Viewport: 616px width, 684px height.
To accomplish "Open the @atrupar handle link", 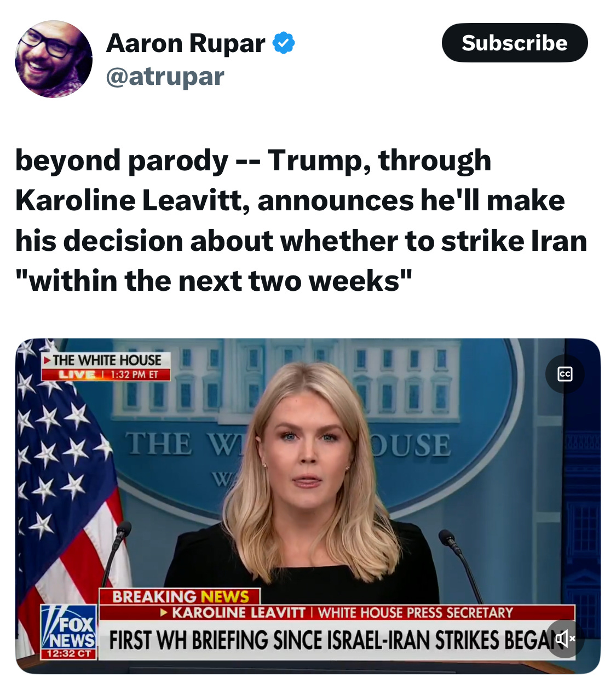I will click(165, 76).
